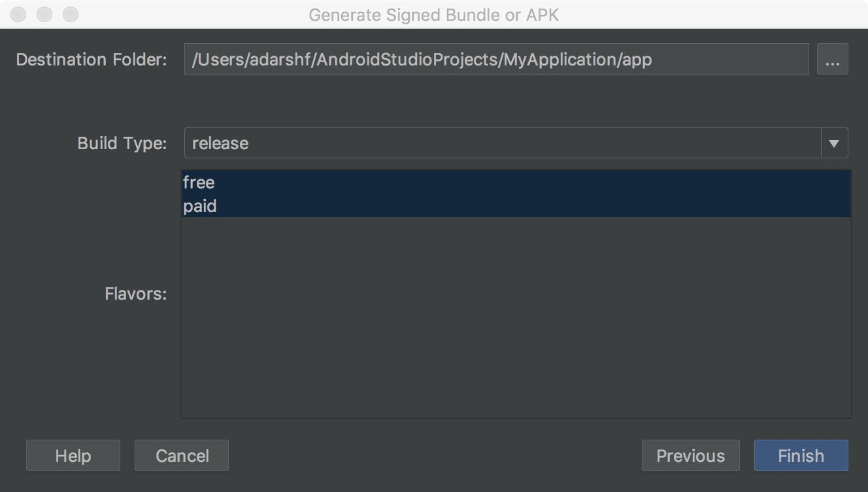
Task: Click the Finish button
Action: pyautogui.click(x=801, y=455)
